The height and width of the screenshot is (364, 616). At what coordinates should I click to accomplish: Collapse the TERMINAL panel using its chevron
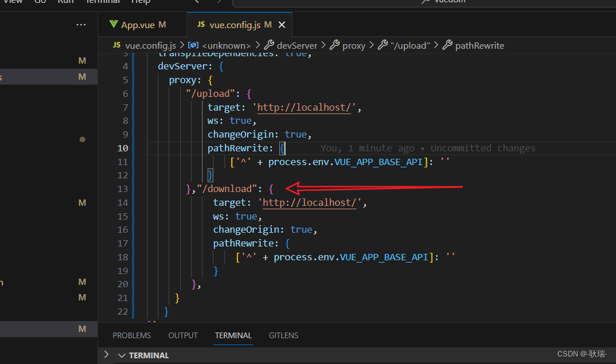[122, 355]
